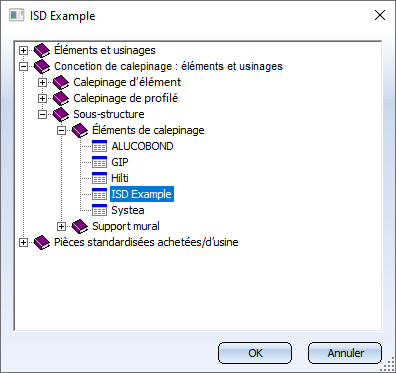Close the ISD Example dialog
The width and height of the screenshot is (396, 373).
pos(380,15)
